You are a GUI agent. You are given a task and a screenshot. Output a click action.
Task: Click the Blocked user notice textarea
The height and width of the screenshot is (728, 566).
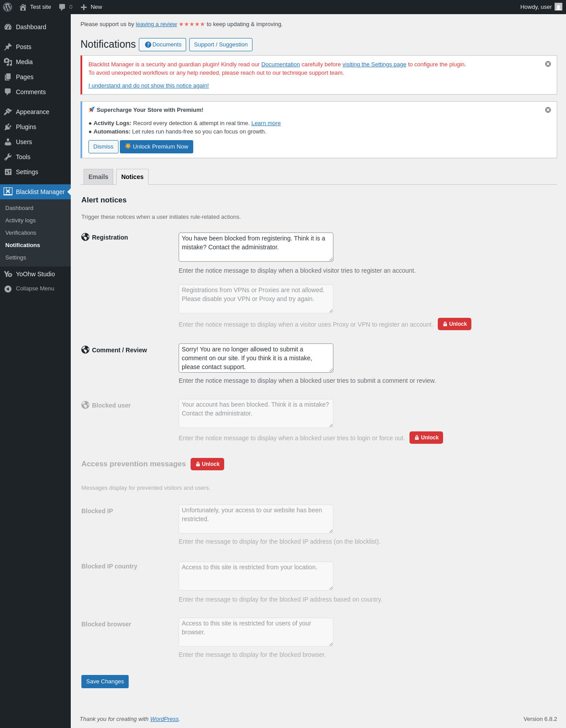[256, 413]
